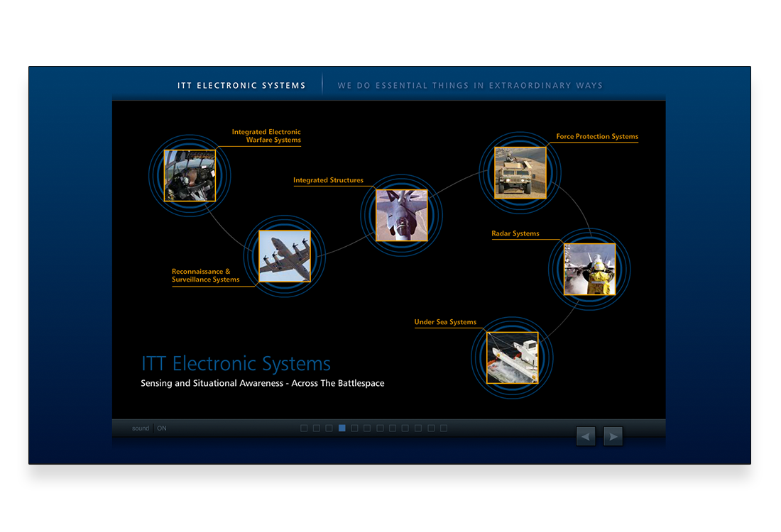Jump to the second slide indicator square

pos(316,428)
